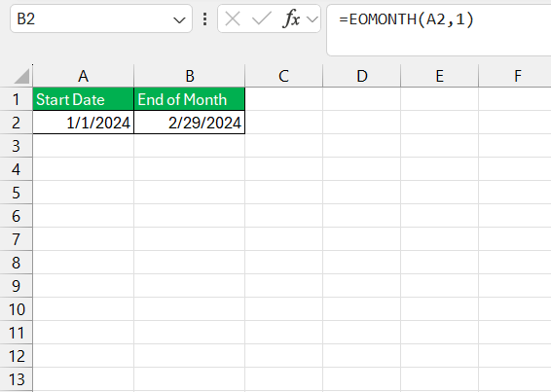Click the Select All corner triangle
551x392 pixels.
click(21, 76)
